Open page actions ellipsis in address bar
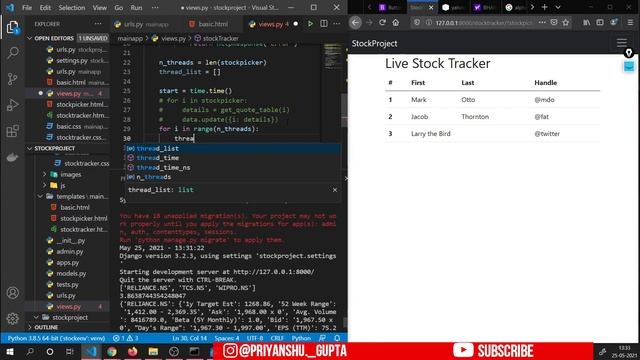This screenshot has width=640, height=360. [542, 23]
